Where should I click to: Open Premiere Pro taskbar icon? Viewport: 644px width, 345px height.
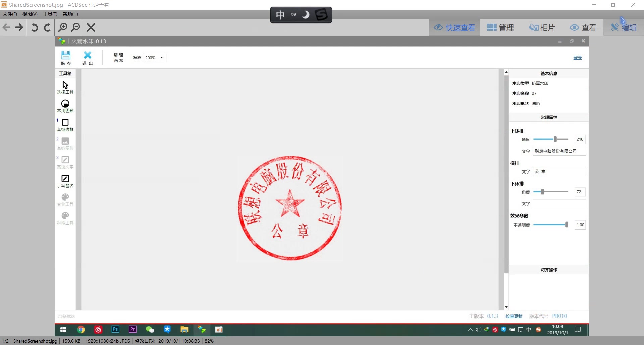[132, 329]
